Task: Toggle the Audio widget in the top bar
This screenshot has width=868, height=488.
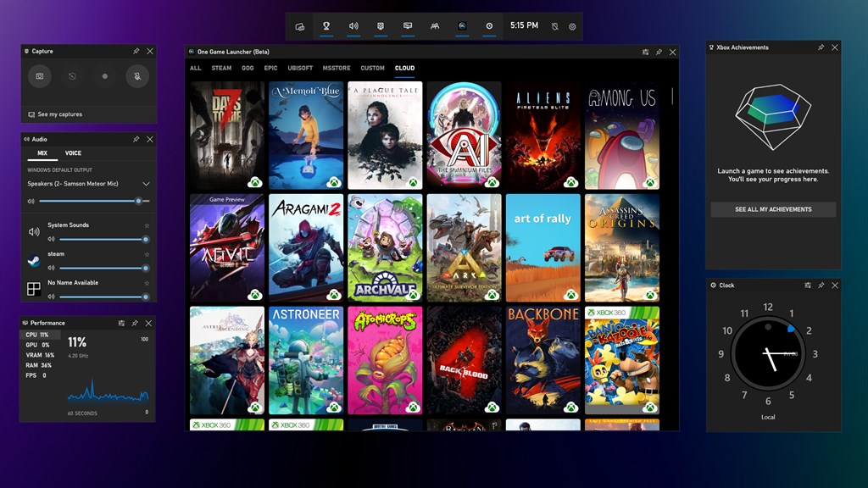Action: tap(353, 26)
